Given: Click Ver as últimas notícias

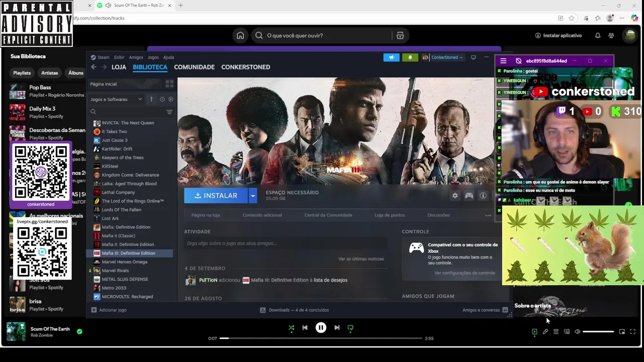Looking at the screenshot, I should [x=361, y=259].
